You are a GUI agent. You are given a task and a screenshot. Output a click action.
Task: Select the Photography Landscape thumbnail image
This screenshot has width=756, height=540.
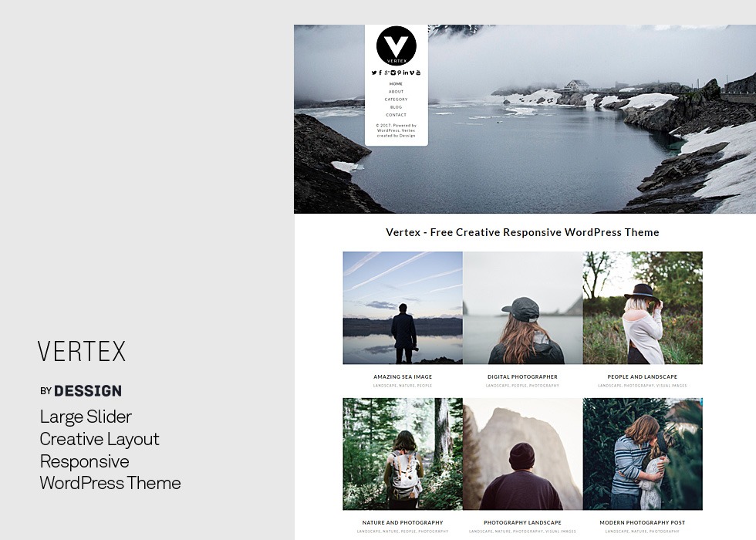coord(522,454)
